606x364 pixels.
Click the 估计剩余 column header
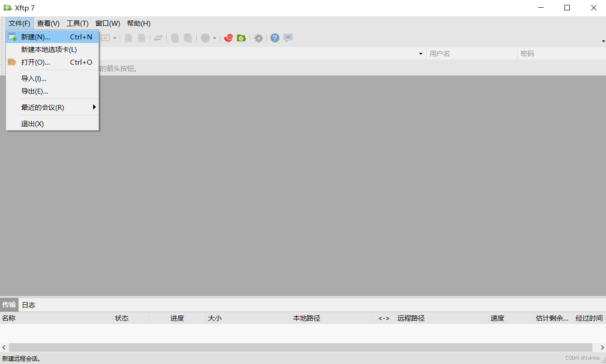coord(554,318)
